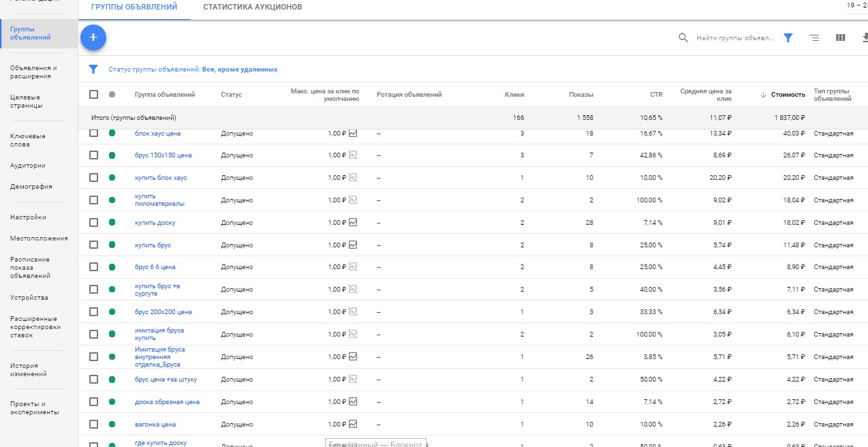Screen dimensions: 868x447
Task: Open the blue filter icon in the toolbar
Action: click(788, 38)
